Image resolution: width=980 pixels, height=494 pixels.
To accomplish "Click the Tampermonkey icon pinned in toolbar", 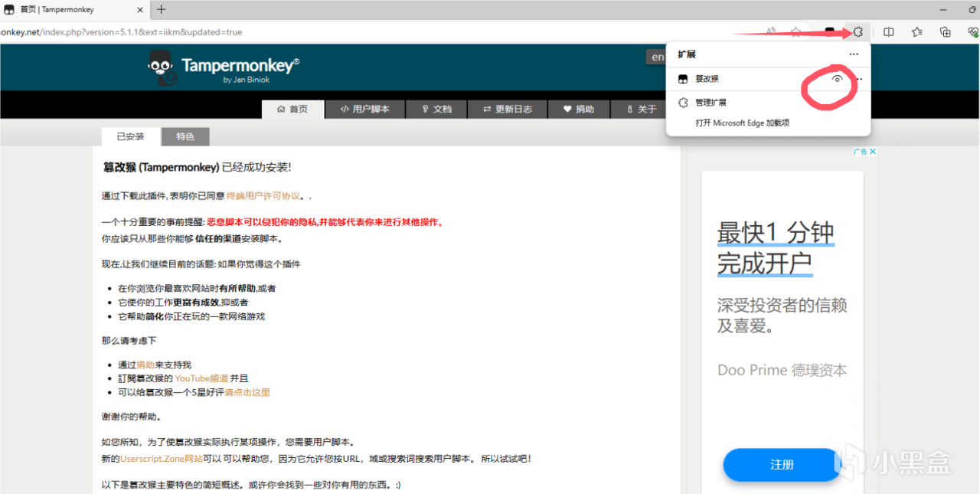I will (x=830, y=32).
